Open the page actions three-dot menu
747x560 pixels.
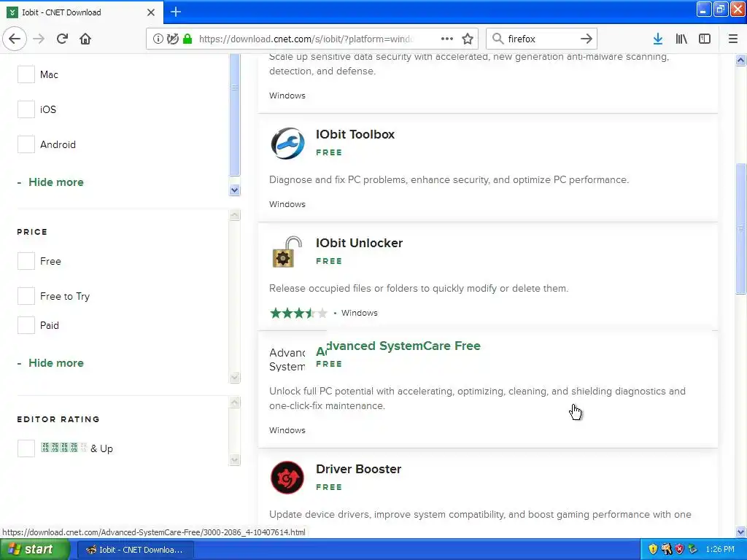(447, 39)
